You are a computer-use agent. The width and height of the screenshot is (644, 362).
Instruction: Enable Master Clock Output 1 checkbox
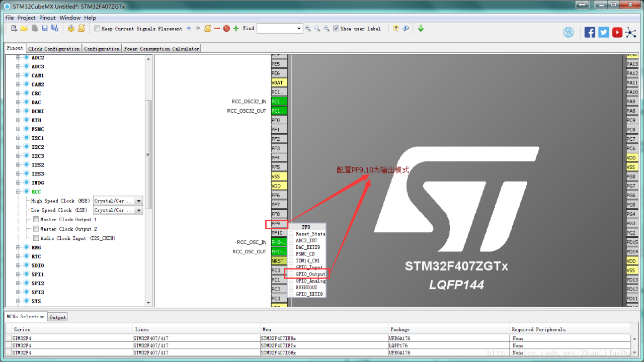tap(36, 220)
